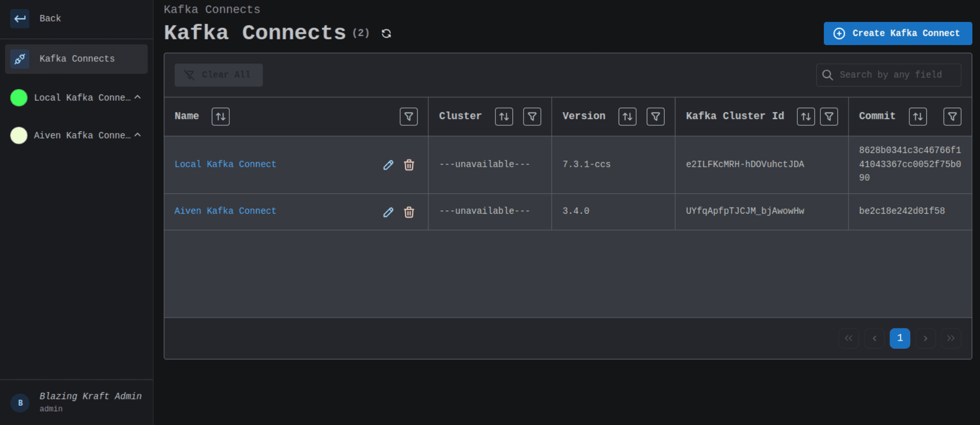Click Aiven Kafka Connect sidebar label
Image resolution: width=980 pixels, height=425 pixels.
(x=82, y=136)
